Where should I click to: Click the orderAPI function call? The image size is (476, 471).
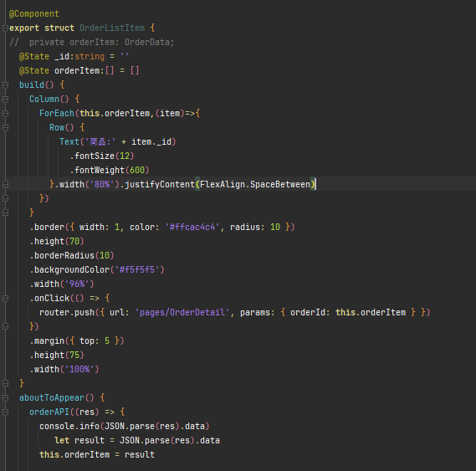49,412
